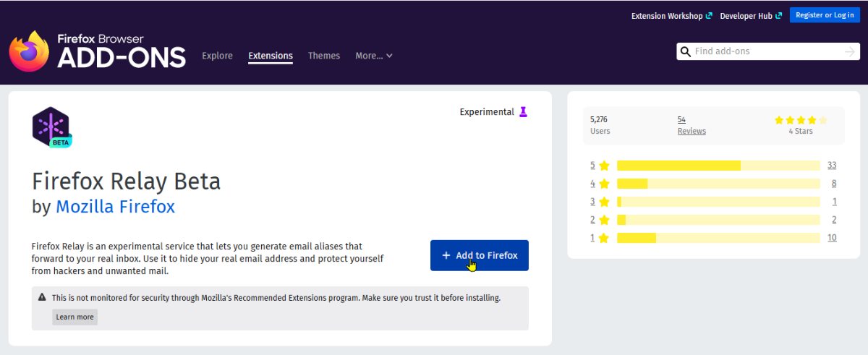Image resolution: width=868 pixels, height=355 pixels.
Task: Open the 33 five-star reviews count
Action: click(x=832, y=166)
